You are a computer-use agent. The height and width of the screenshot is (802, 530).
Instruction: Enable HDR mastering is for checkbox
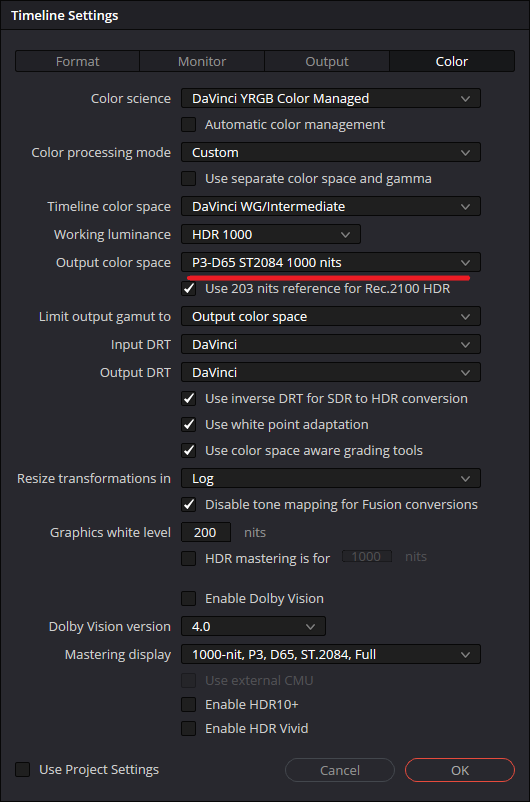189,559
